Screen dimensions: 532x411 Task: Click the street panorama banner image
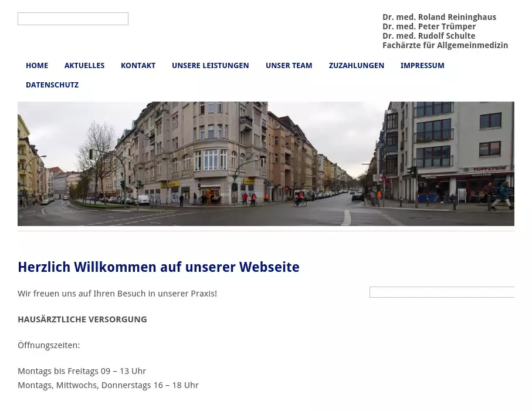tap(266, 164)
